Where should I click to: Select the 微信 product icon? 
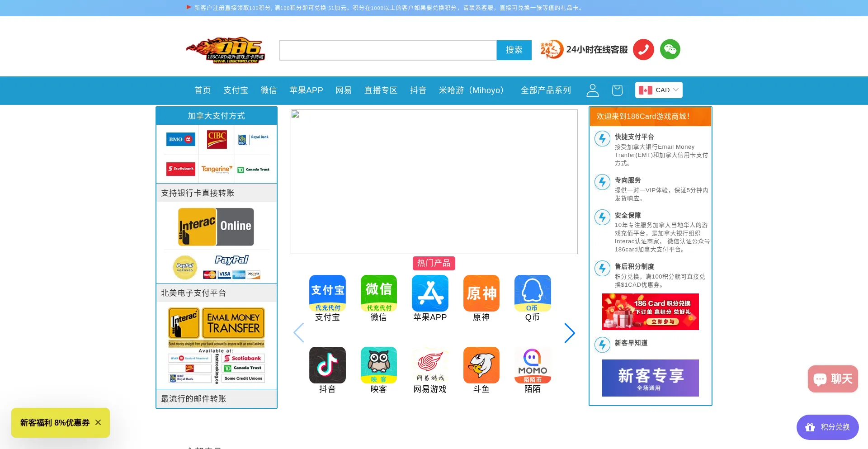pyautogui.click(x=378, y=293)
